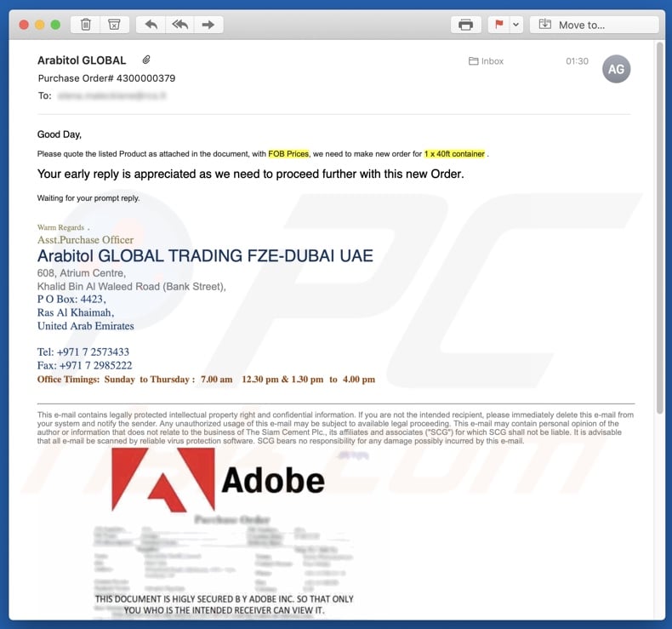Open the Move to... menu
Image resolution: width=672 pixels, height=629 pixels.
coord(594,25)
